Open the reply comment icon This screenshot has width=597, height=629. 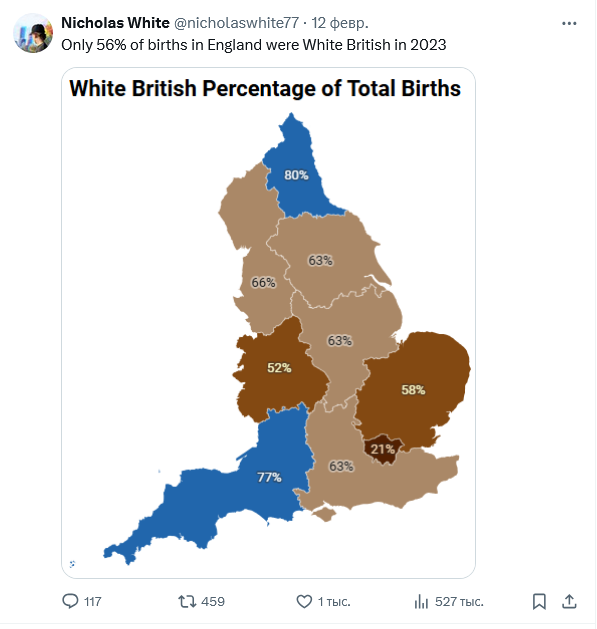coord(70,601)
